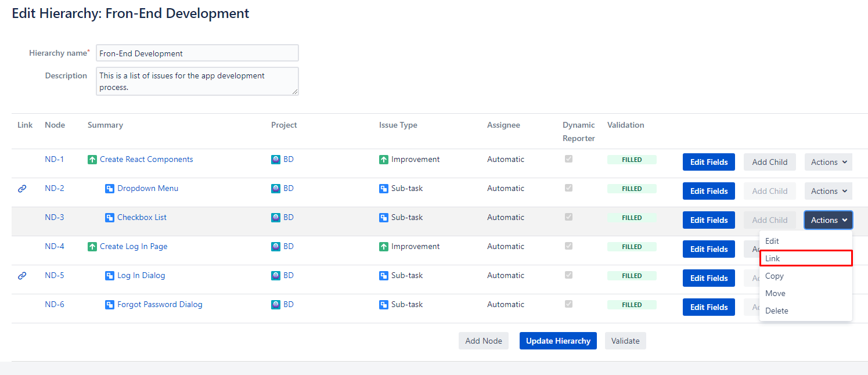Click the link icon beside ND-5
Viewport: 868px width, 375px height.
point(22,276)
